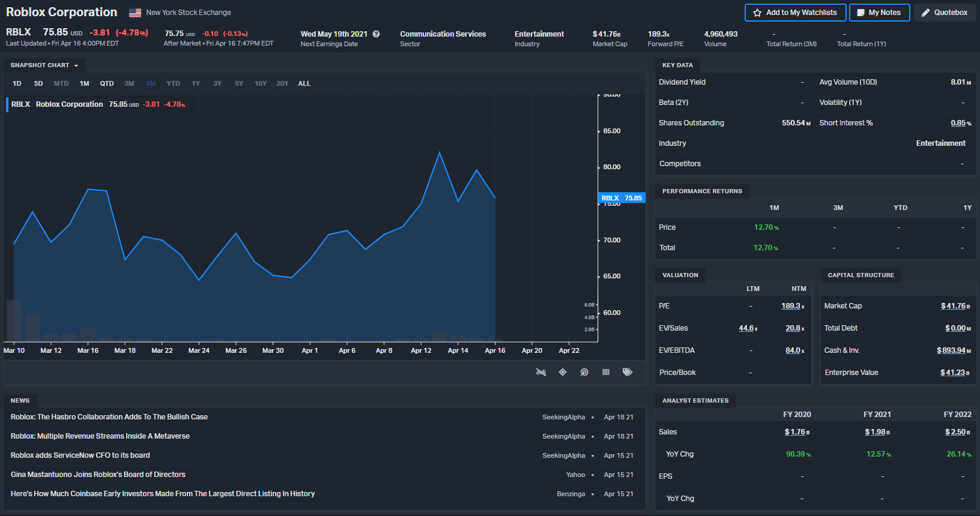Click the tags icon below the chart

(x=628, y=372)
